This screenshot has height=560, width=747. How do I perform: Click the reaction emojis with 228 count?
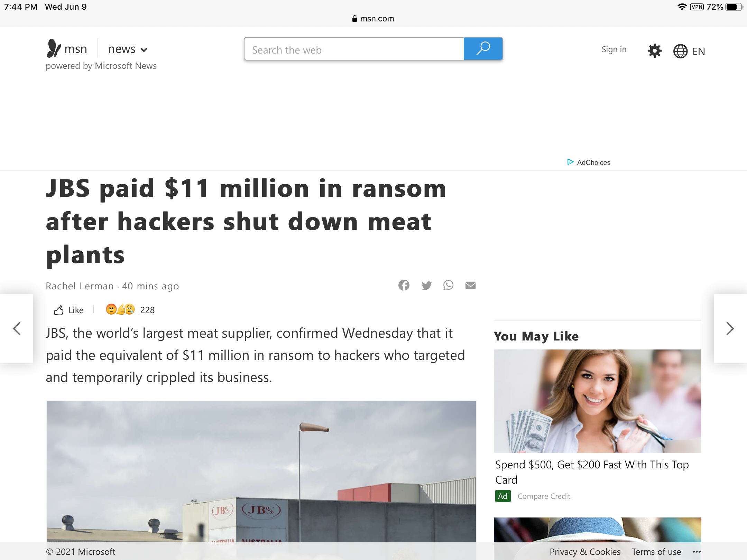130,309
